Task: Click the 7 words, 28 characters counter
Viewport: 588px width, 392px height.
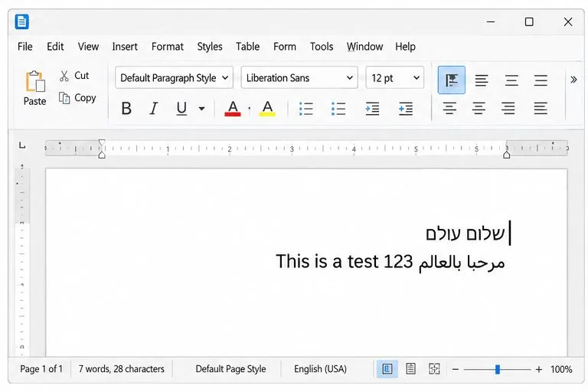Action: 122,369
